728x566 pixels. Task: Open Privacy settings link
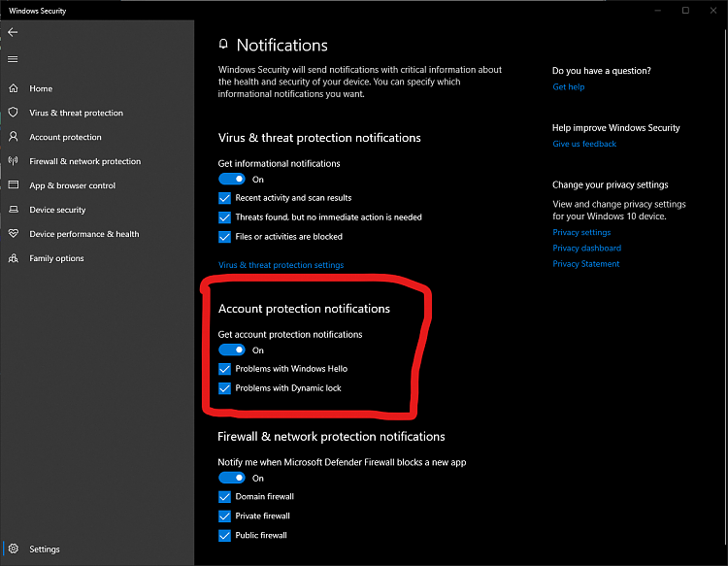pyautogui.click(x=581, y=232)
